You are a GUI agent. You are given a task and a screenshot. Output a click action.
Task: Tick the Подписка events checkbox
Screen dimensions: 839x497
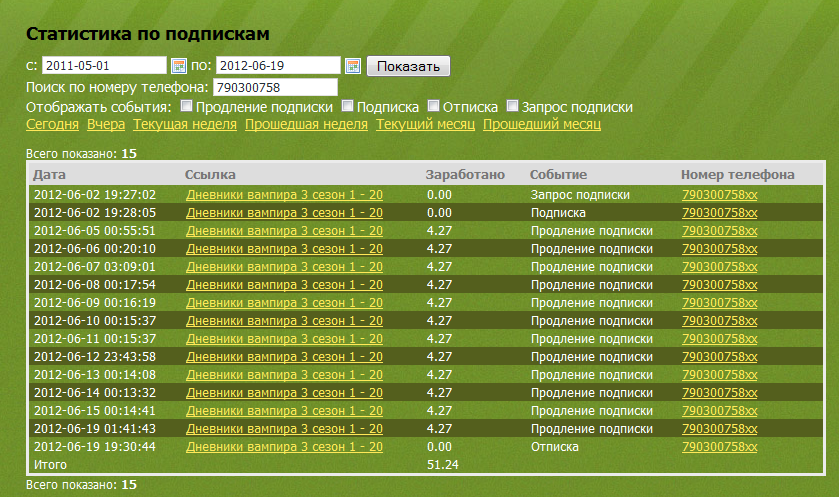tap(347, 106)
